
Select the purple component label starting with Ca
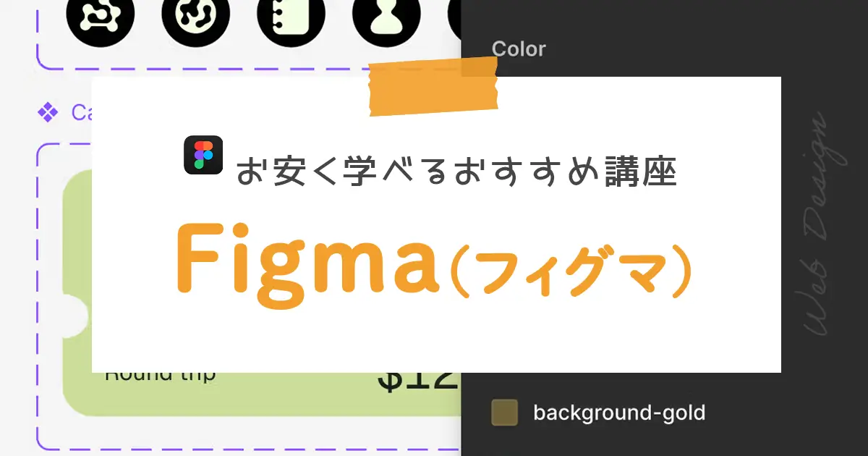coord(81,112)
